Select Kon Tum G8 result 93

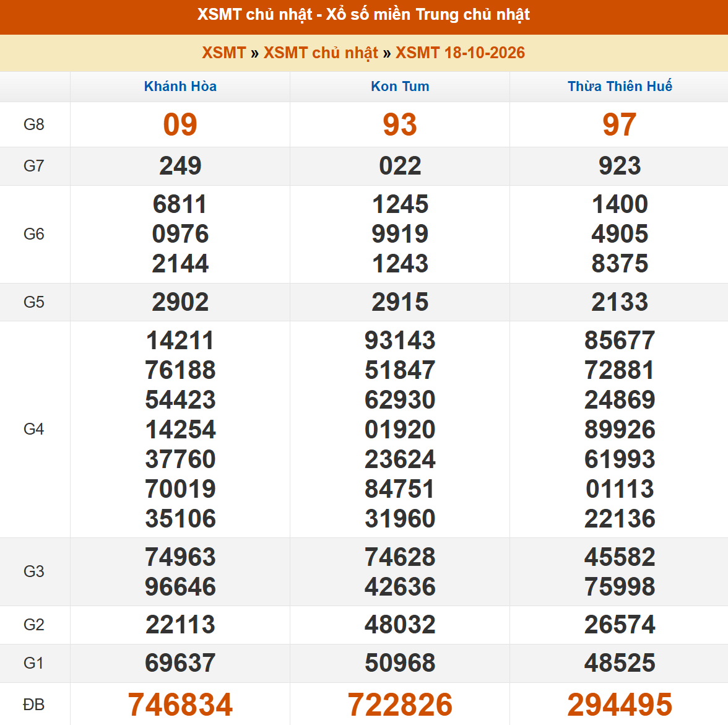[x=400, y=124]
